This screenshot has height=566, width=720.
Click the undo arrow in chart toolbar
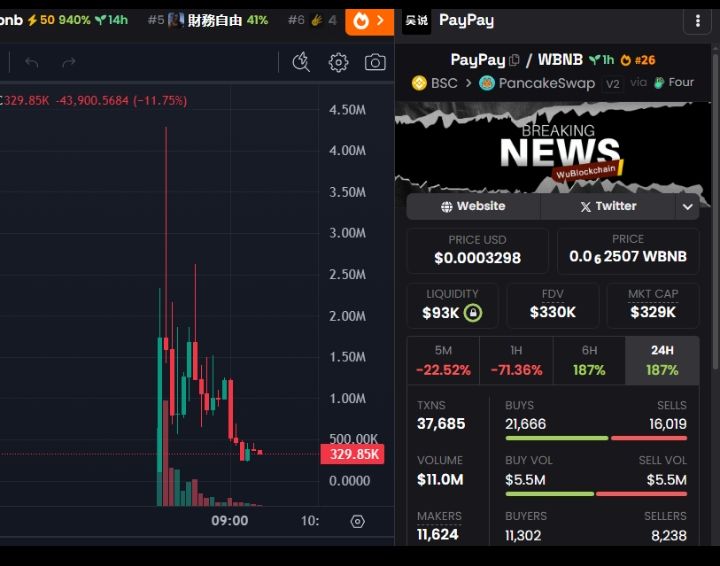coord(32,62)
